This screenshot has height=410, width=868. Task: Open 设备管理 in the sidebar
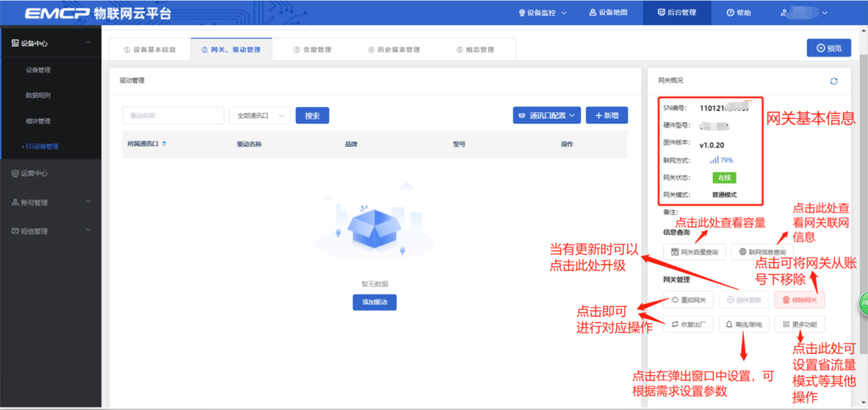click(38, 70)
